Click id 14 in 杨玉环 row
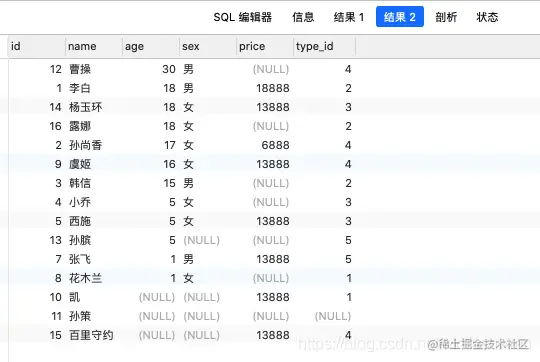540x362 pixels. (55, 107)
